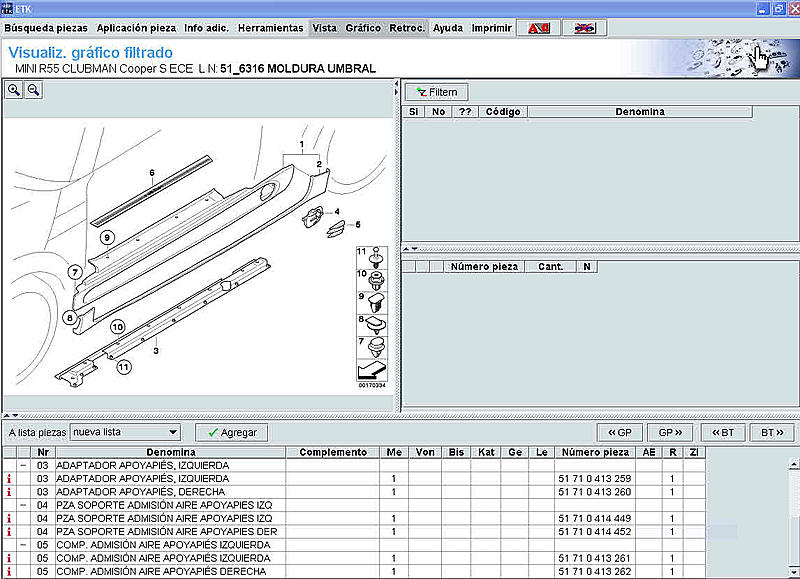
Task: Open info icon for ADAPTADOR APOYAPIÉS, DERECHA
Action: click(9, 492)
